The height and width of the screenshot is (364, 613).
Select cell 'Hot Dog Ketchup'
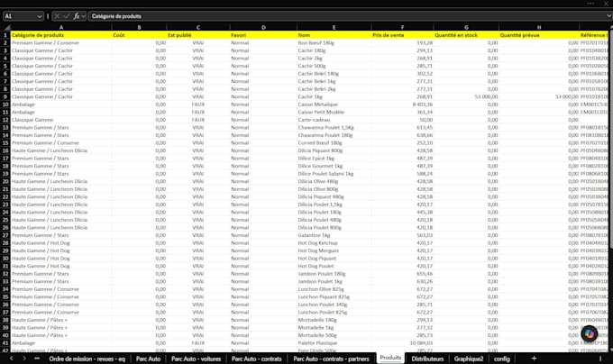tap(334, 243)
